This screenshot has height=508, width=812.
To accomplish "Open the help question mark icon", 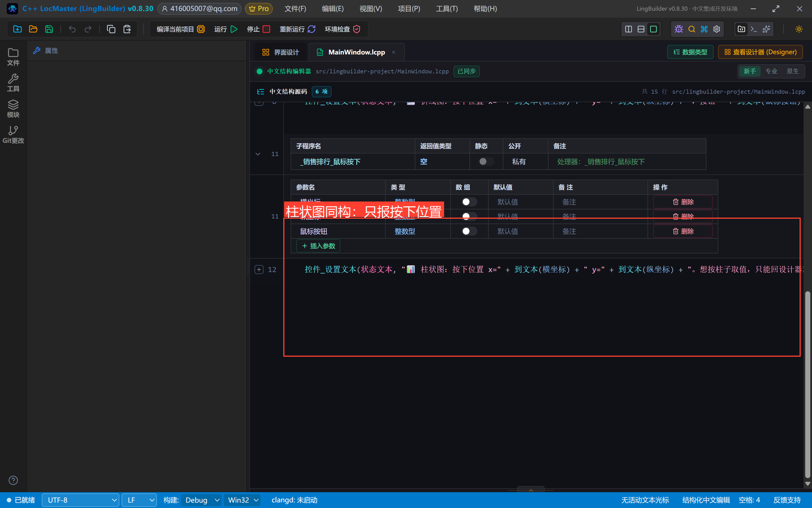I will [x=13, y=480].
